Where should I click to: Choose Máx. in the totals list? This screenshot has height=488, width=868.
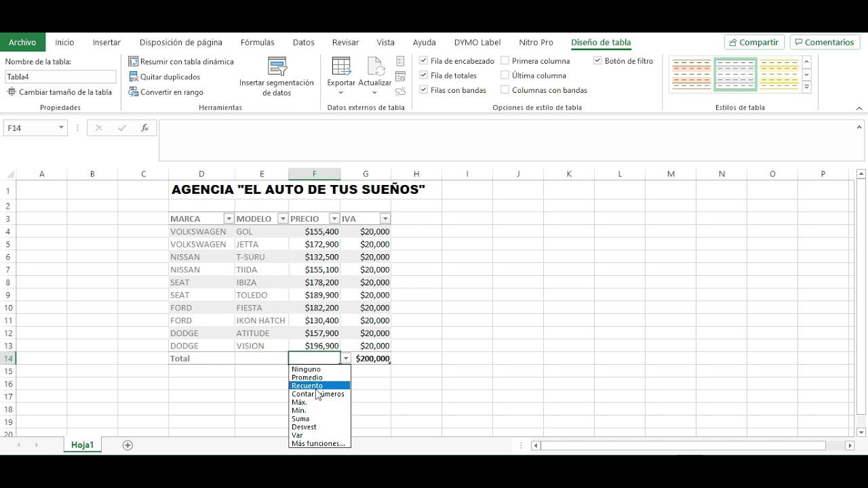pos(299,403)
